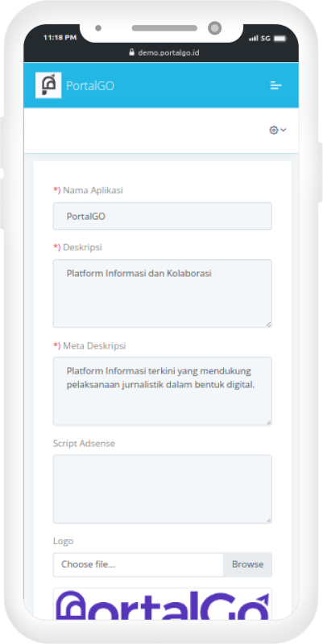Click the Logo field label
Viewport: 323px width, 644px height.
tap(64, 541)
